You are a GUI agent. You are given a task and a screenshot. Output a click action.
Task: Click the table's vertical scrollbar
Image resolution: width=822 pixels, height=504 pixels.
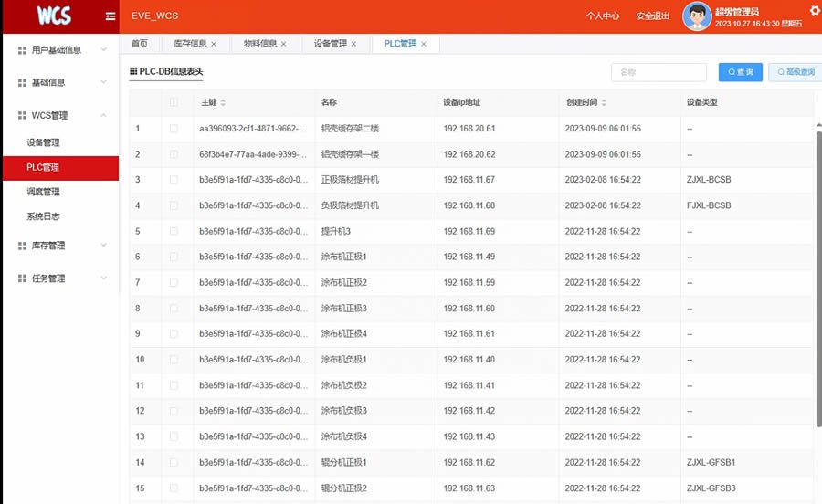click(819, 278)
